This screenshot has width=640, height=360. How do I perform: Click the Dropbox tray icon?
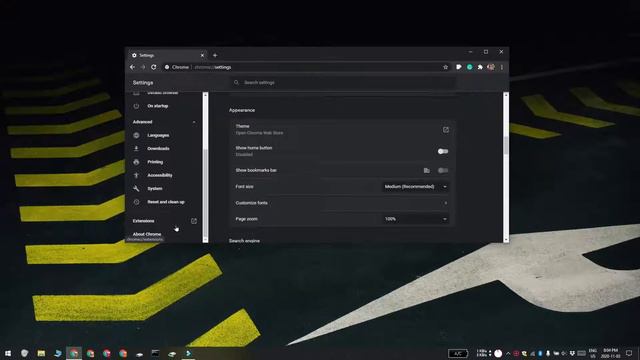[572, 353]
